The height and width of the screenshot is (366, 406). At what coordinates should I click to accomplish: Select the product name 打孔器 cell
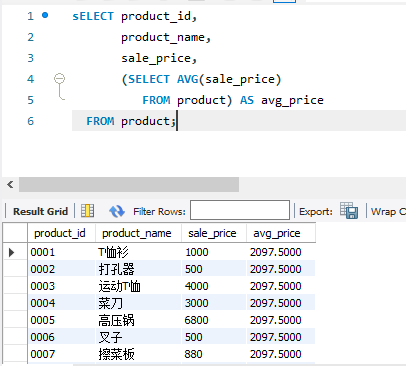(138, 269)
